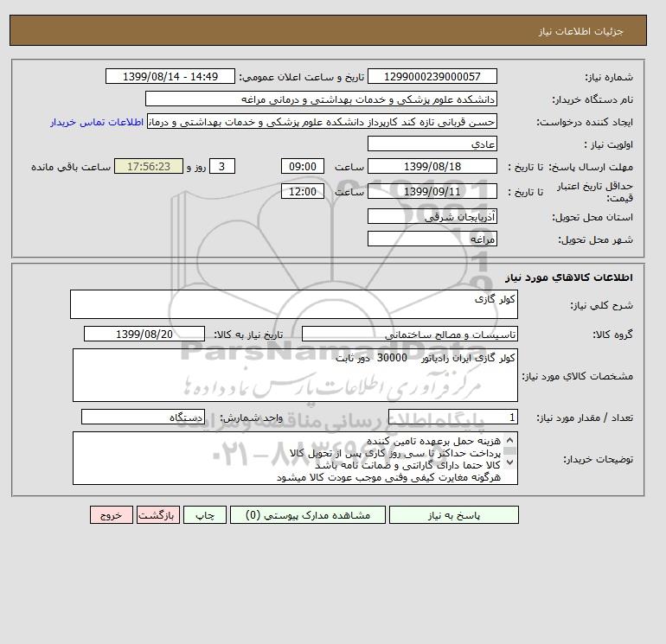This screenshot has width=666, height=644.
Task: Select price validity time 12:00
Action: point(303,191)
